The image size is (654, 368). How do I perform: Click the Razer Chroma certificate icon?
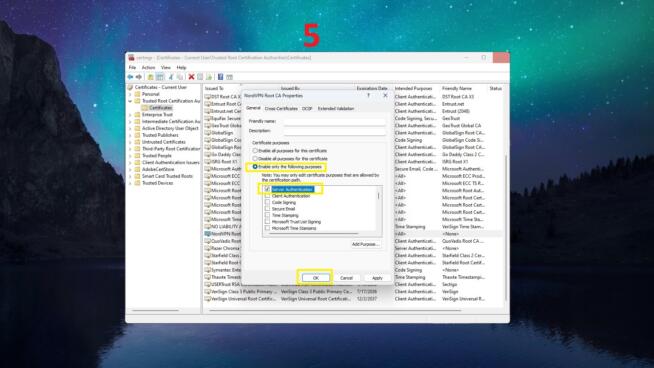[x=208, y=248]
